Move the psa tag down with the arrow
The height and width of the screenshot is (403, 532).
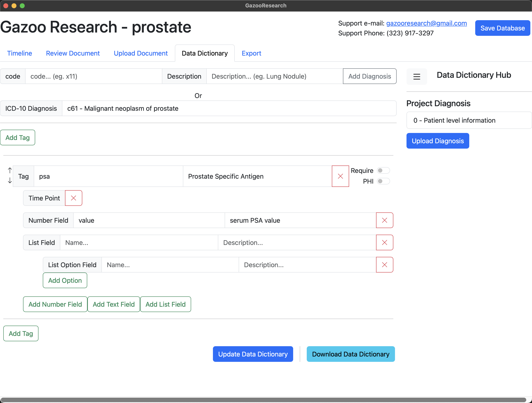[10, 181]
